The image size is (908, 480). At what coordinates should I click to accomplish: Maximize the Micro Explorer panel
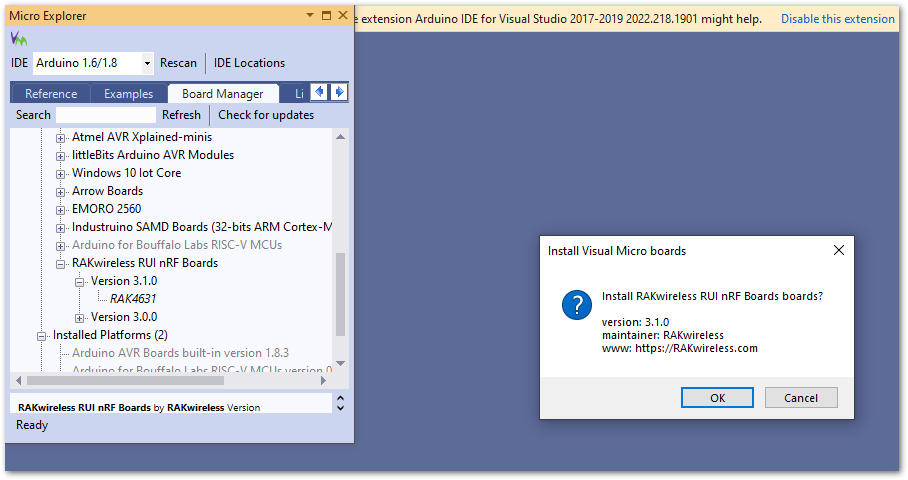327,16
